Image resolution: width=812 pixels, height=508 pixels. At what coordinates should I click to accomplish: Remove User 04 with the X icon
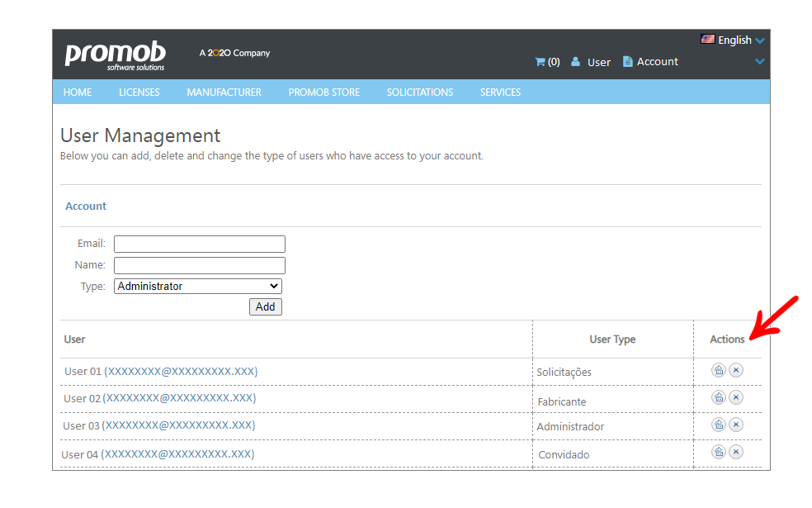[x=736, y=452]
